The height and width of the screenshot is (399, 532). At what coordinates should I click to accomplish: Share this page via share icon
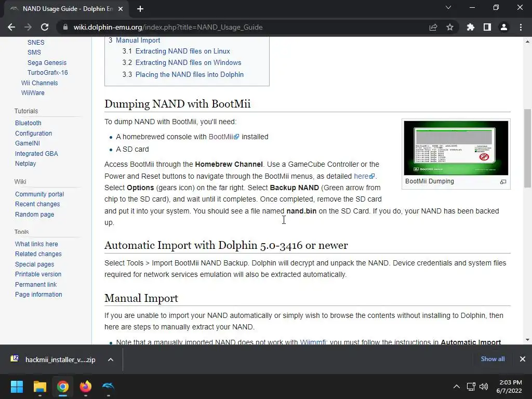pyautogui.click(x=433, y=27)
